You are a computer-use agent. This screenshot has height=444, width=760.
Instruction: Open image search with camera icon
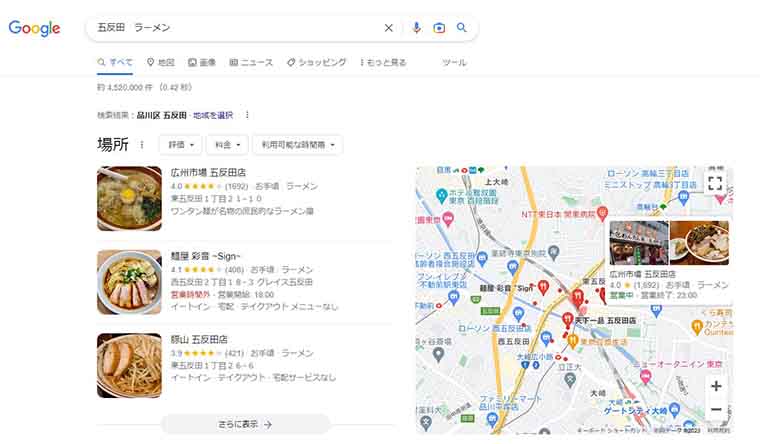(x=439, y=28)
